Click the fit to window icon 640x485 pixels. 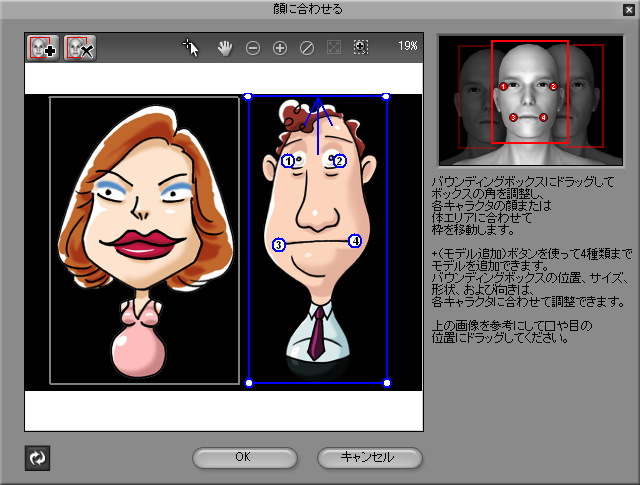coord(334,47)
